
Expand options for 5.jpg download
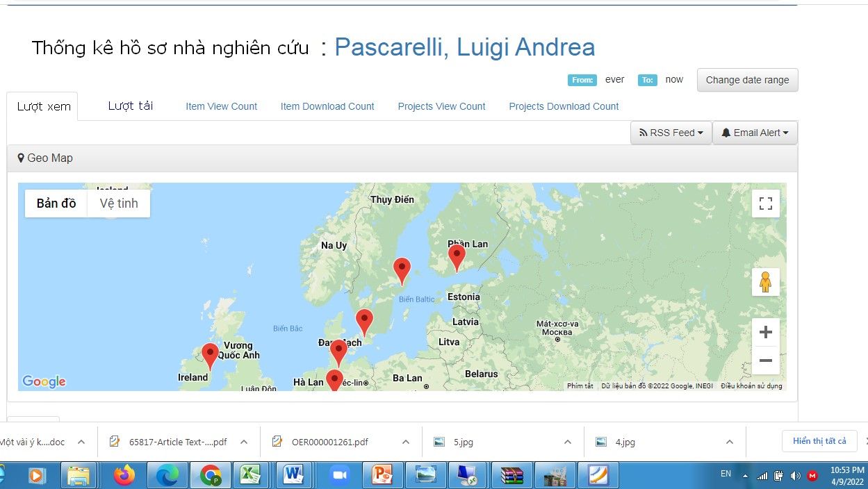tap(567, 442)
